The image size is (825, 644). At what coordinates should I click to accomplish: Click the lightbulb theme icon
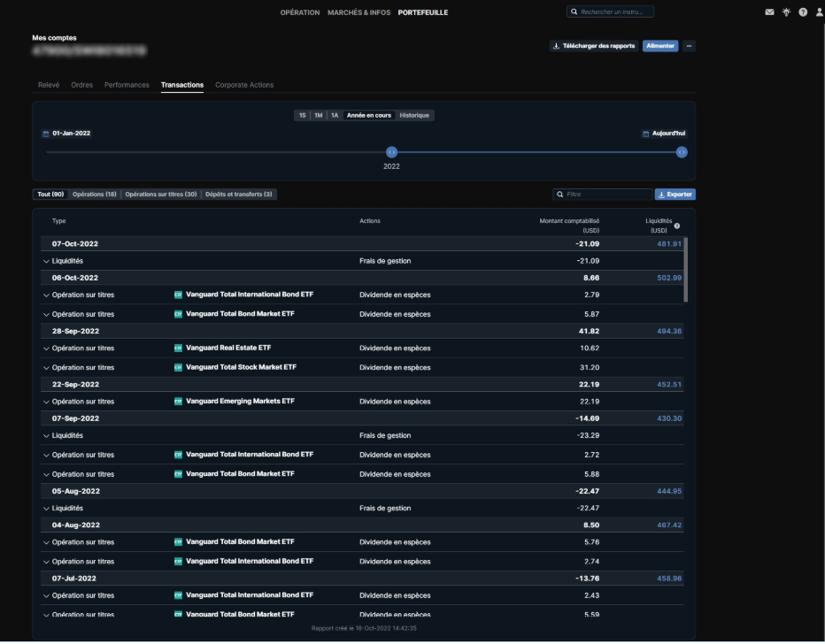(x=786, y=12)
